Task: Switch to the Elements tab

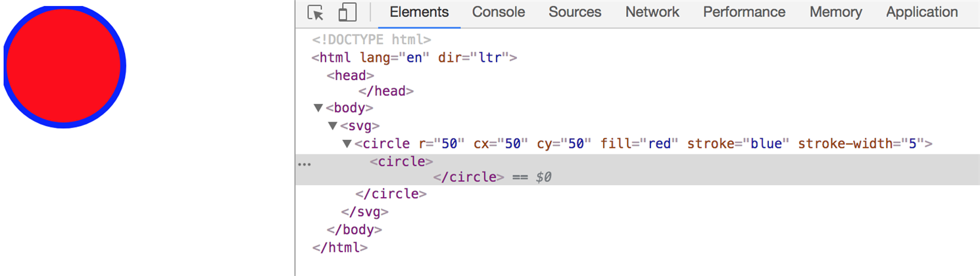Action: [x=419, y=12]
